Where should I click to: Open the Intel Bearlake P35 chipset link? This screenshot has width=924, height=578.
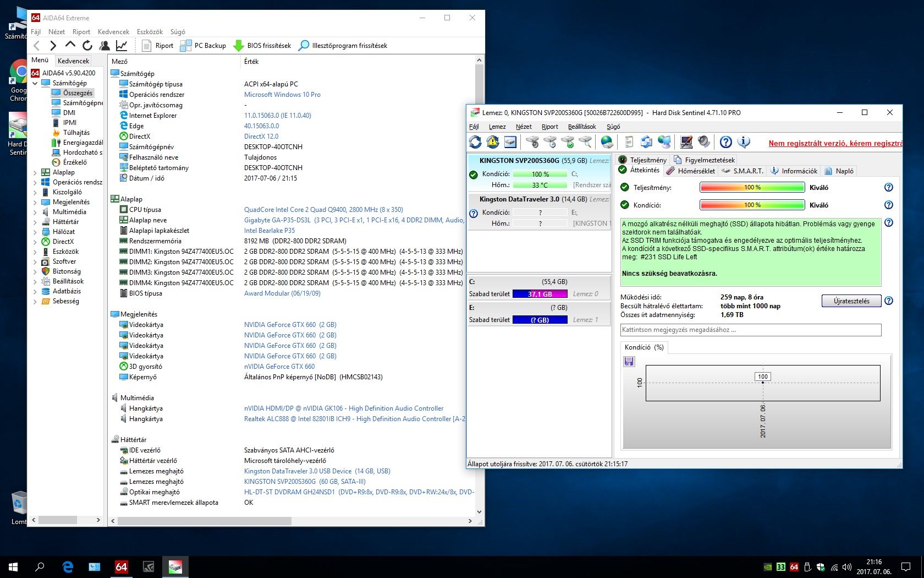269,231
